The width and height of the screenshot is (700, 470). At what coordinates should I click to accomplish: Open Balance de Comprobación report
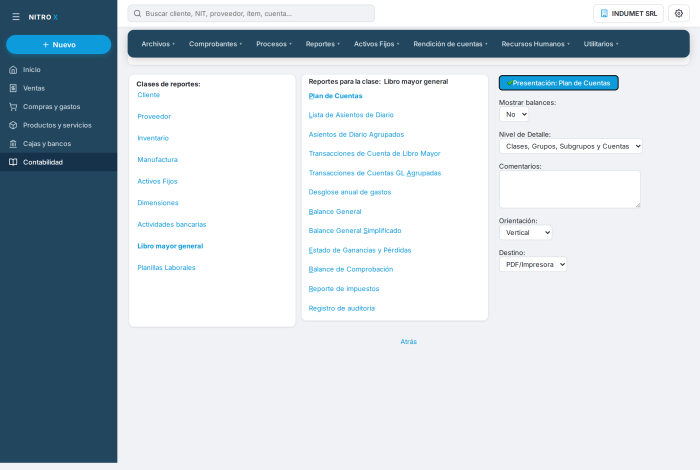351,270
